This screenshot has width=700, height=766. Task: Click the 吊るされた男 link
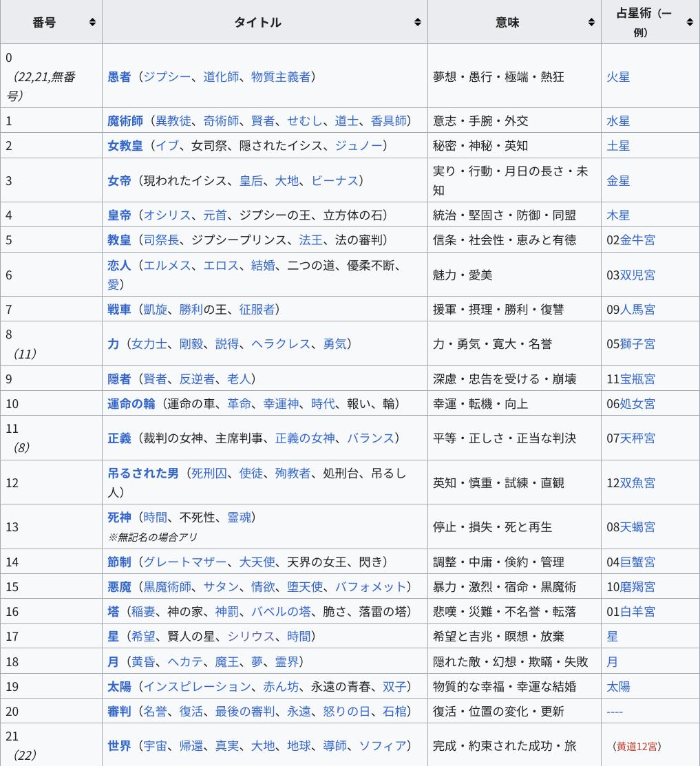click(143, 473)
